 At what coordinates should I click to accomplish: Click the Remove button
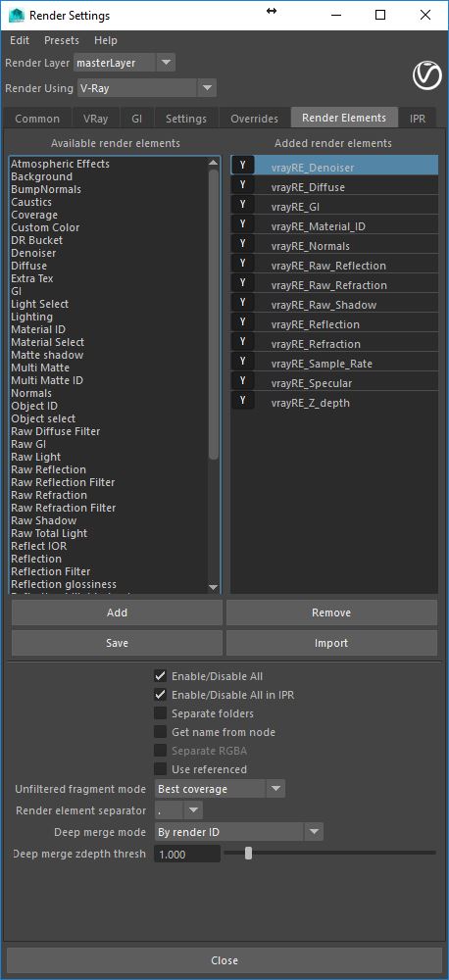pos(331,612)
